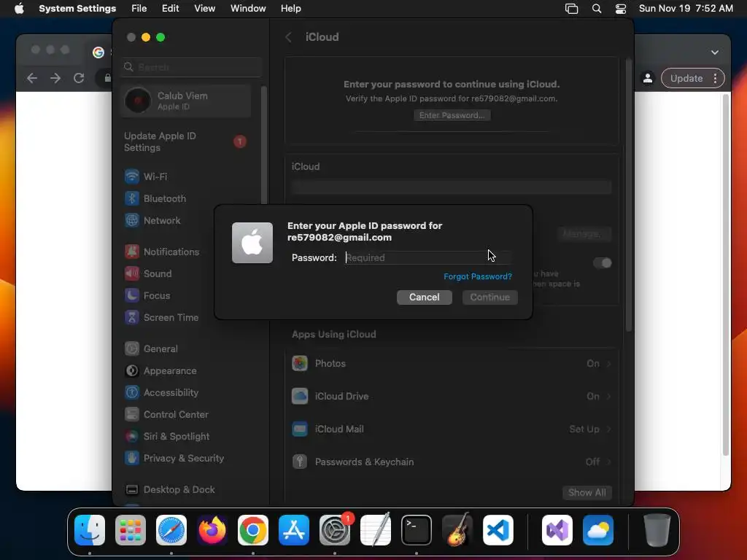This screenshot has height=560, width=747.
Task: Click the dimmed Manage button
Action: coord(584,234)
